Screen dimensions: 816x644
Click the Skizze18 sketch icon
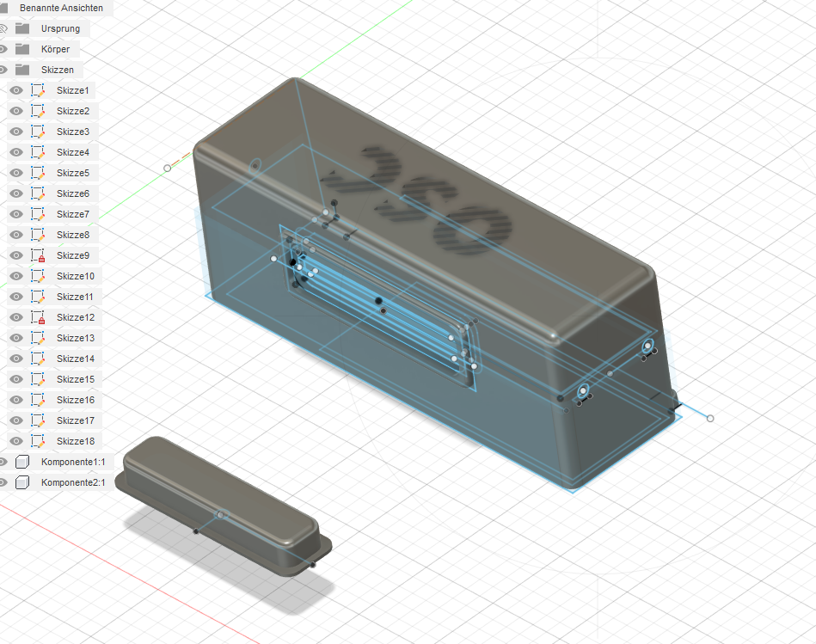point(37,440)
